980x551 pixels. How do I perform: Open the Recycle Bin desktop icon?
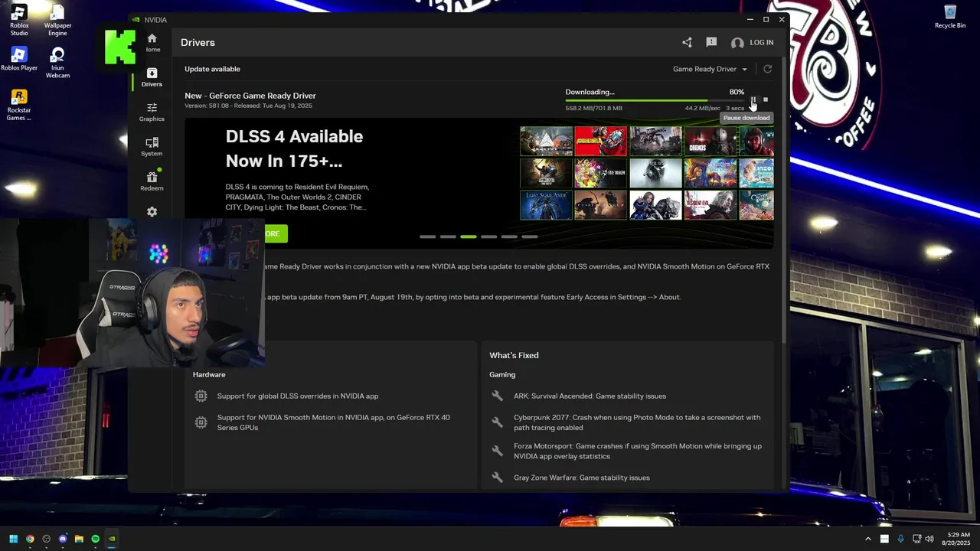[x=950, y=16]
